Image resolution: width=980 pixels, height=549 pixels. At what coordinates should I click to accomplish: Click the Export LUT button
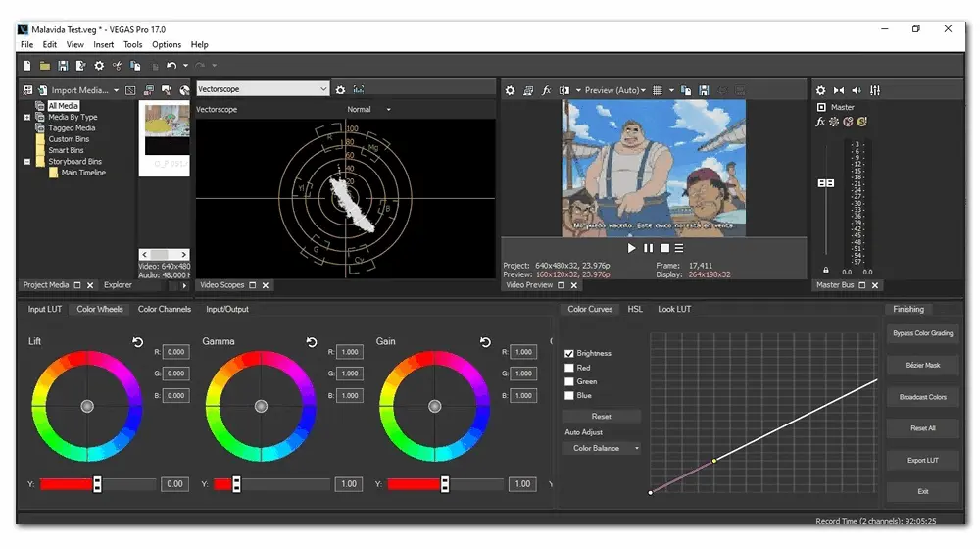pos(922,460)
